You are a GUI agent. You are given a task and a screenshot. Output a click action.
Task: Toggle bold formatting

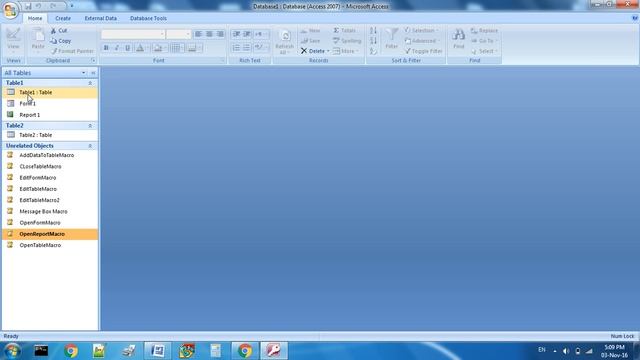click(x=106, y=48)
